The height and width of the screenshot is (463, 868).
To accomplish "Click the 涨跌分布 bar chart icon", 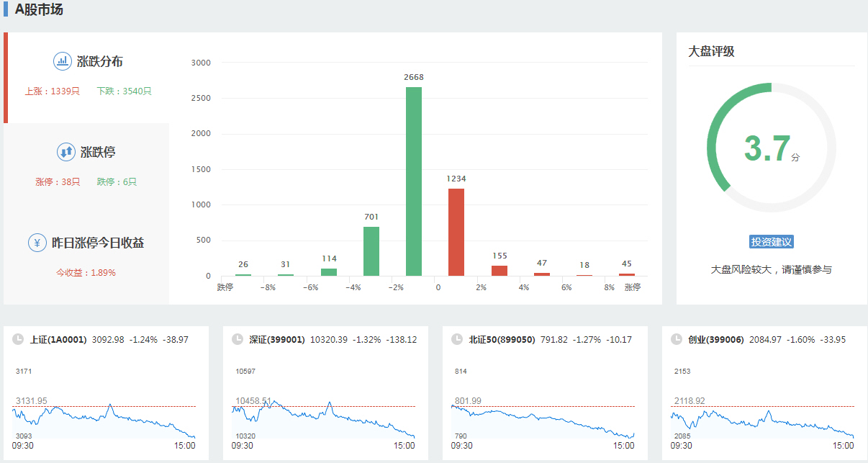I will [63, 61].
